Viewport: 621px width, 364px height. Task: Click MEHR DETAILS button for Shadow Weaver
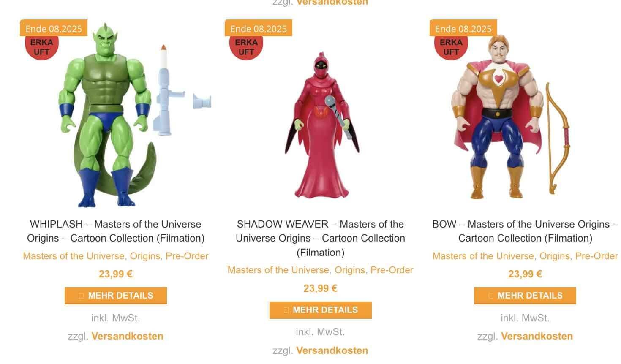[321, 310]
